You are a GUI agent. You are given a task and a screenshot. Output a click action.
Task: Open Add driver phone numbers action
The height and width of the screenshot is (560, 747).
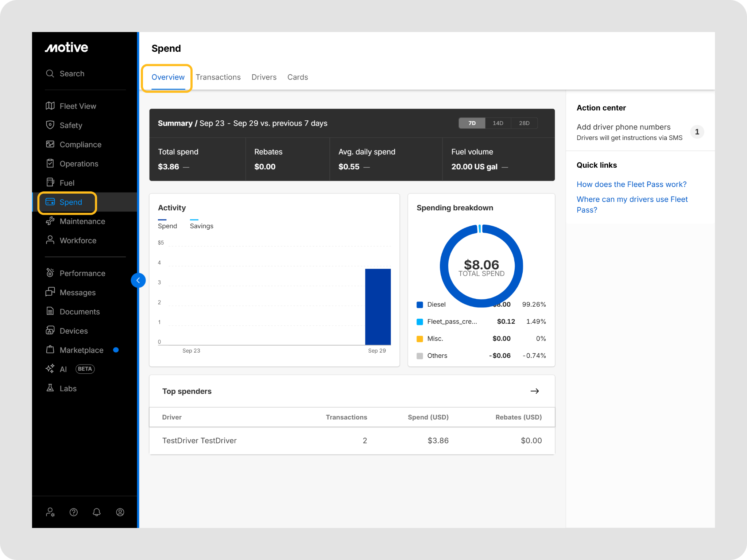[x=640, y=132]
